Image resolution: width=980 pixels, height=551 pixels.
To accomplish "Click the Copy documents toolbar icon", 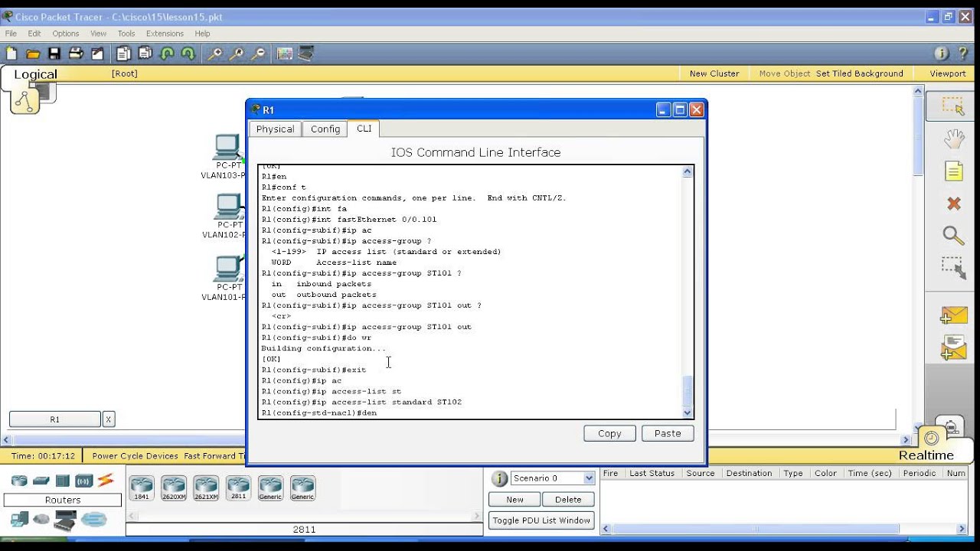I will coord(124,54).
